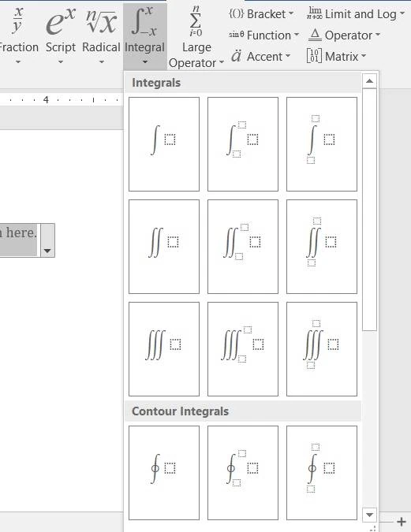Screen dimensions: 411x532
Task: Open the Large Operator gallery
Action: [196, 36]
